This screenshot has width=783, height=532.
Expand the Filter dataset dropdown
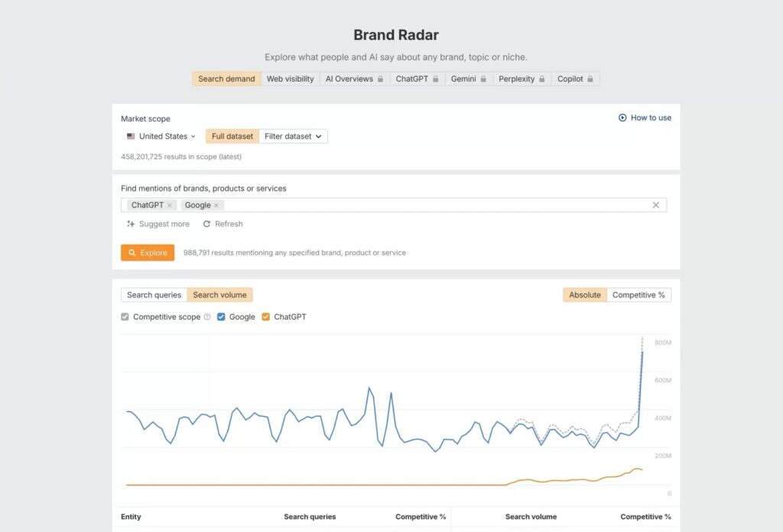(x=293, y=136)
